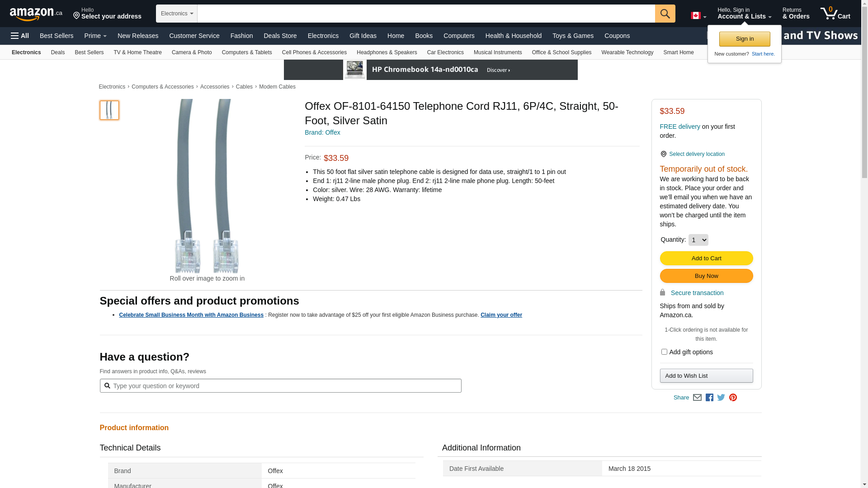Select the telephone cord product thumbnail

coord(109,110)
